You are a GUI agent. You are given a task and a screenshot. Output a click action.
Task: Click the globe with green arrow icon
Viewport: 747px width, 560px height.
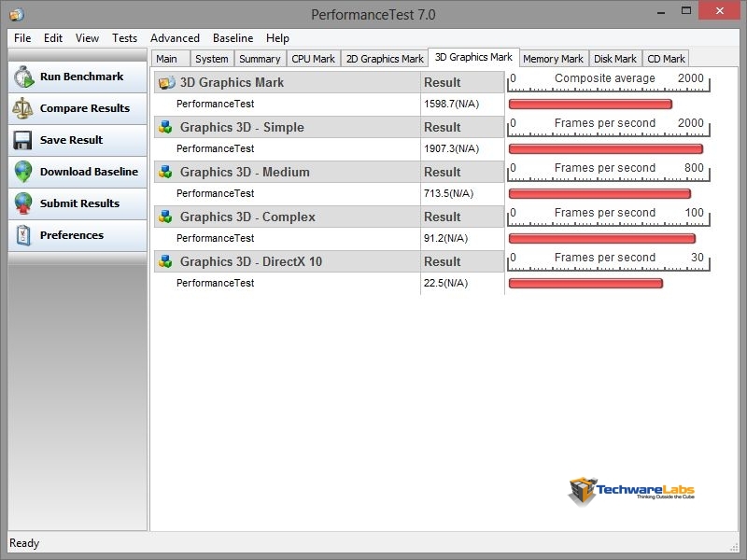click(x=22, y=172)
